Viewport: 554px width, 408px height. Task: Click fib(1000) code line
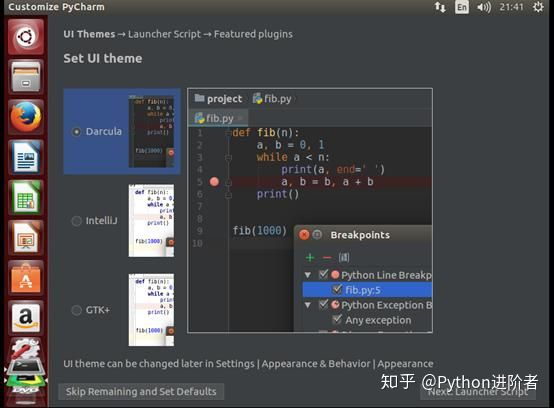(x=259, y=231)
